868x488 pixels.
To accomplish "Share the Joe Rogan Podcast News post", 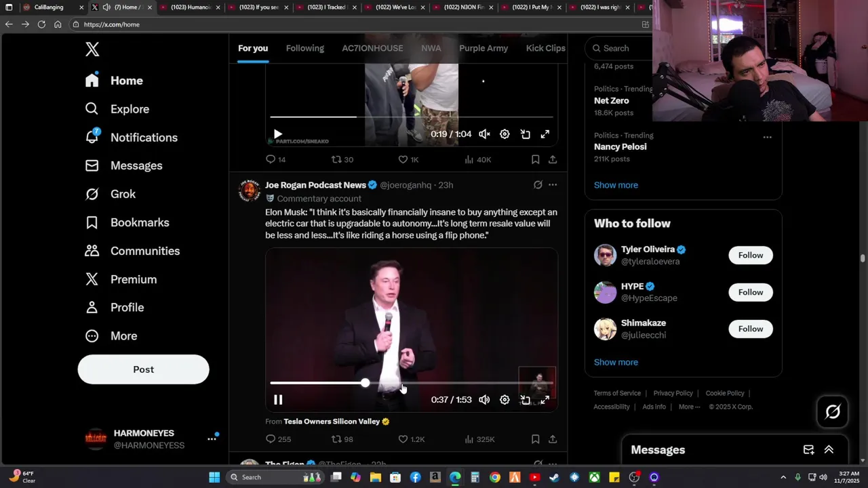I will (x=553, y=439).
